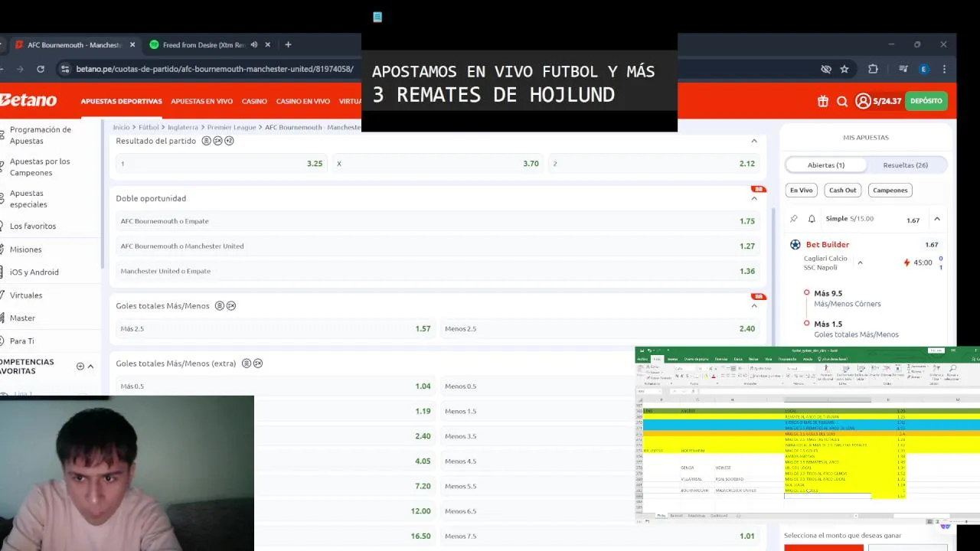Open Misiones in the sidebar
The image size is (980, 551).
point(26,249)
